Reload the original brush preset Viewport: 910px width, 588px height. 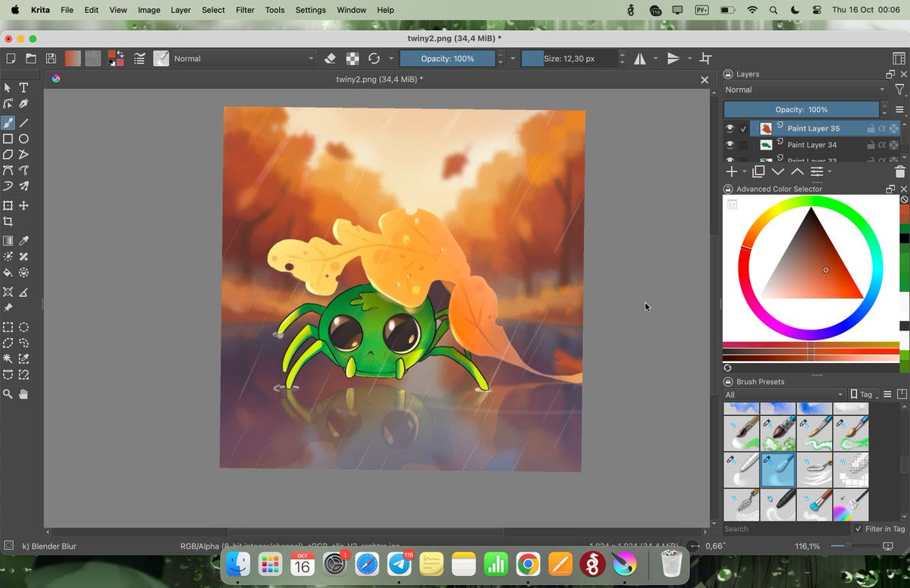[x=374, y=58]
